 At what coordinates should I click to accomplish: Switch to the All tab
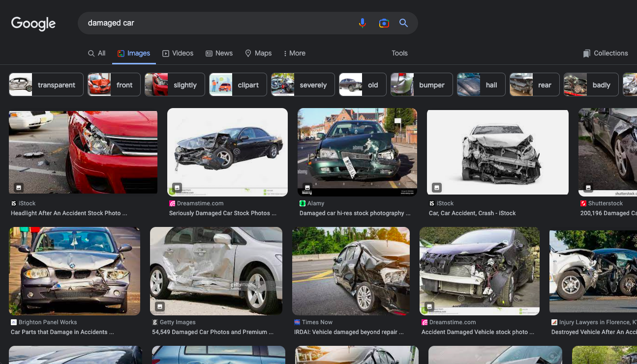tap(97, 53)
